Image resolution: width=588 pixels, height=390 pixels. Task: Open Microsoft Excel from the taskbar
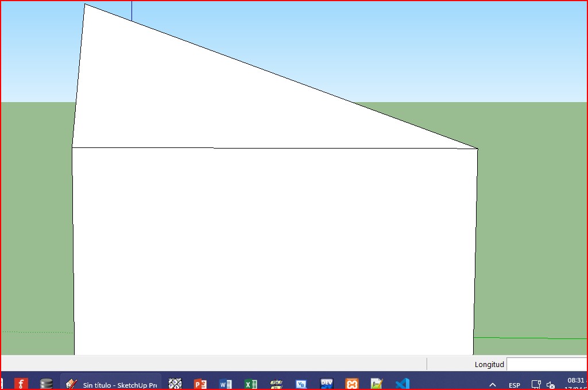251,384
